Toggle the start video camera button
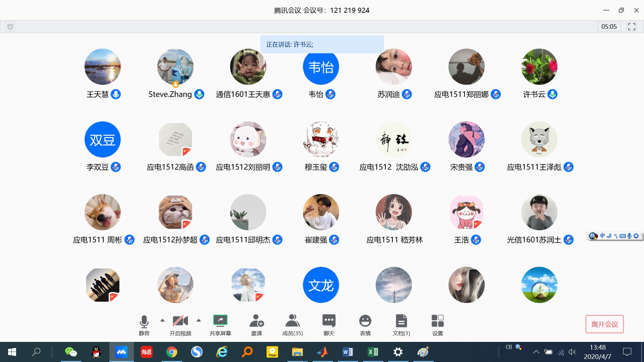 (x=180, y=321)
